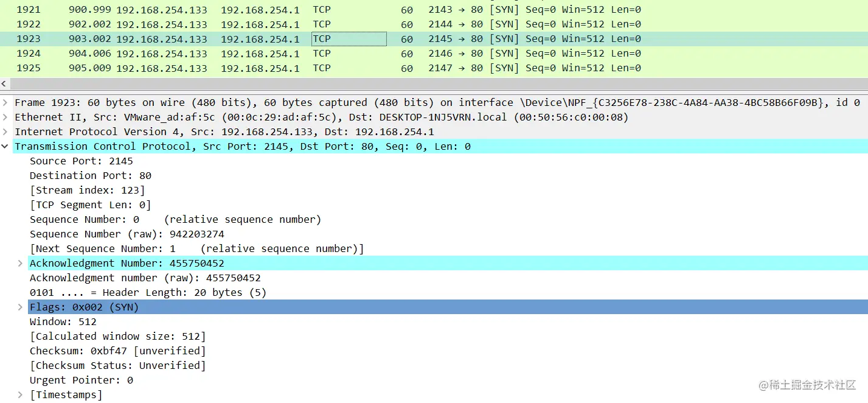Click time value 902.002 of packet 1922
The height and width of the screenshot is (403, 868).
90,24
